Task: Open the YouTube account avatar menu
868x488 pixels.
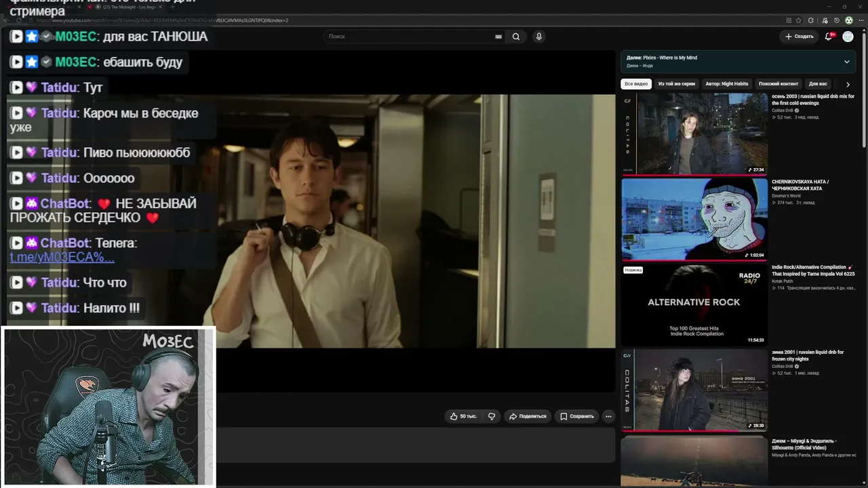Action: click(x=848, y=37)
